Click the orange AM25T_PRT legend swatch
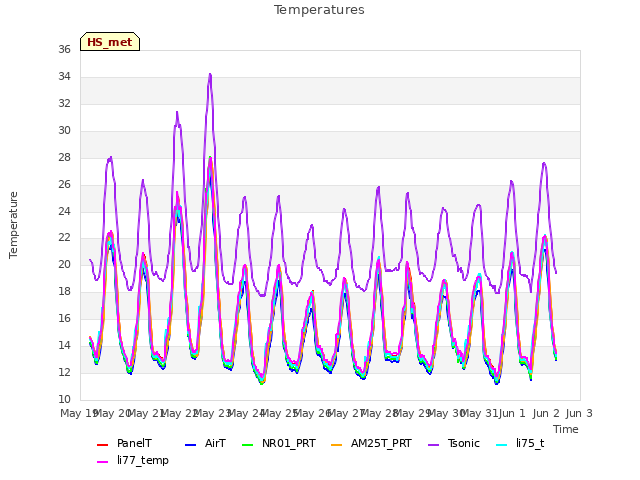 [336, 444]
